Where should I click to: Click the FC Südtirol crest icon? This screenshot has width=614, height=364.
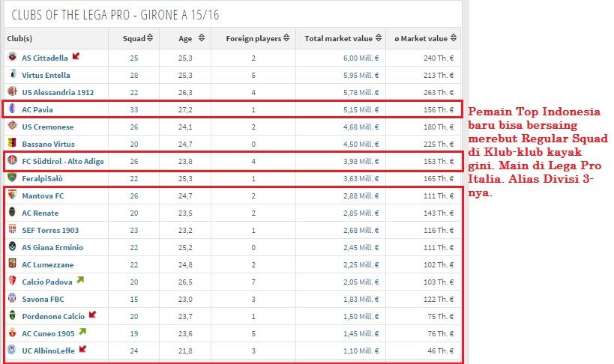point(13,160)
